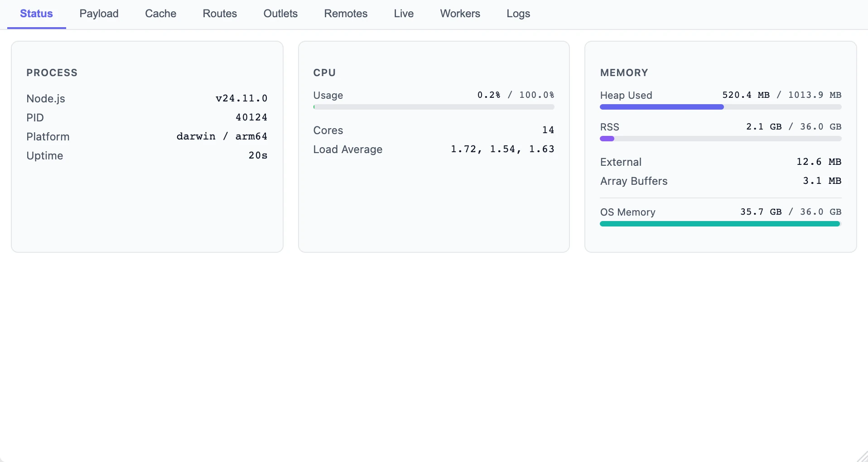This screenshot has height=462, width=868.
Task: Select the Outlets tab
Action: pos(280,14)
